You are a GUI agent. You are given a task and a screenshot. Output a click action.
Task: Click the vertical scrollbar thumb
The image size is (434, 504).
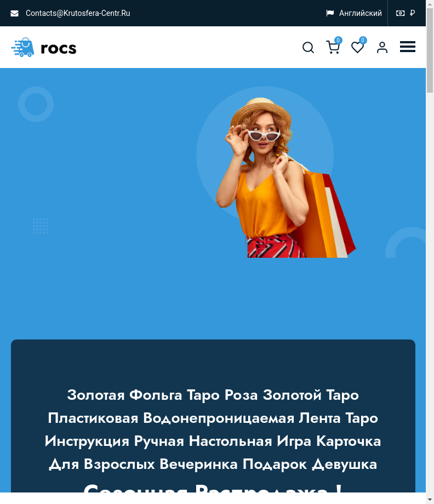coord(430,50)
